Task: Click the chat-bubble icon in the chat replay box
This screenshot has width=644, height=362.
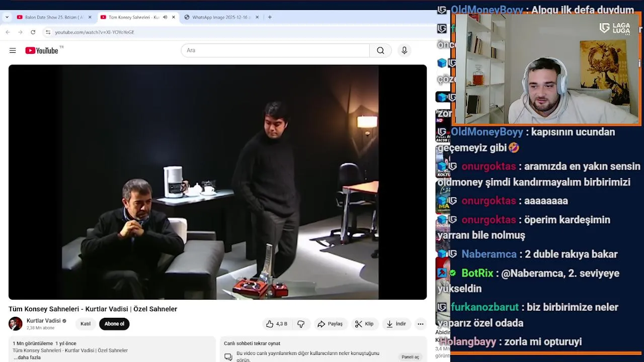Action: [x=228, y=357]
